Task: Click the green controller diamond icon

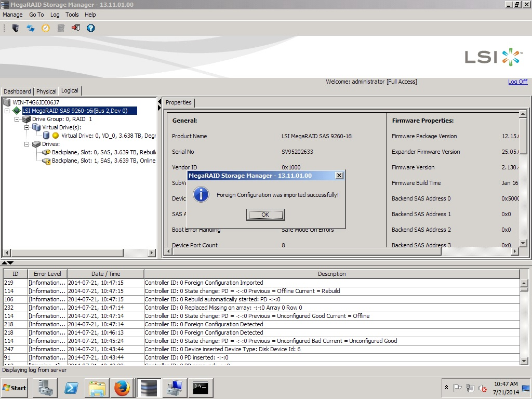Action: point(16,111)
